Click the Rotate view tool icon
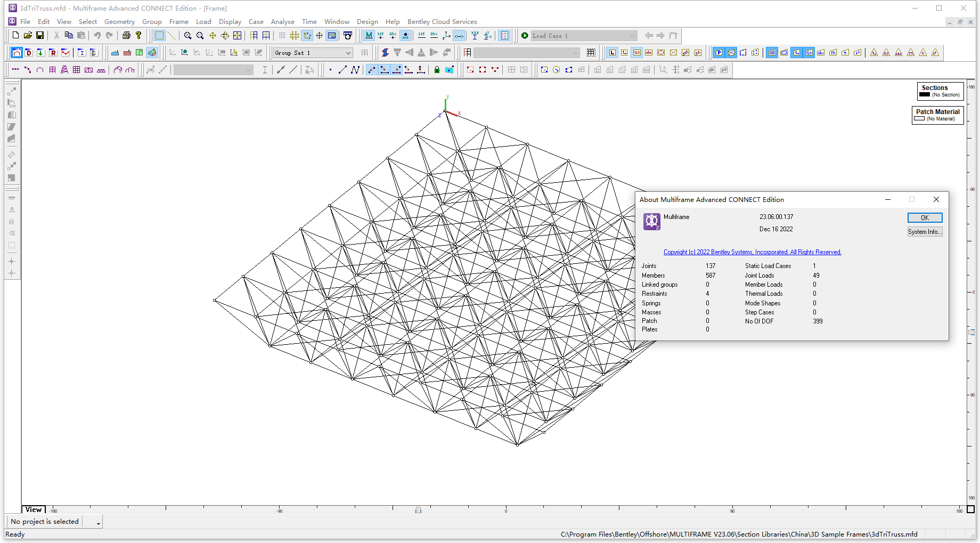Image resolution: width=980 pixels, height=543 pixels. point(225,36)
